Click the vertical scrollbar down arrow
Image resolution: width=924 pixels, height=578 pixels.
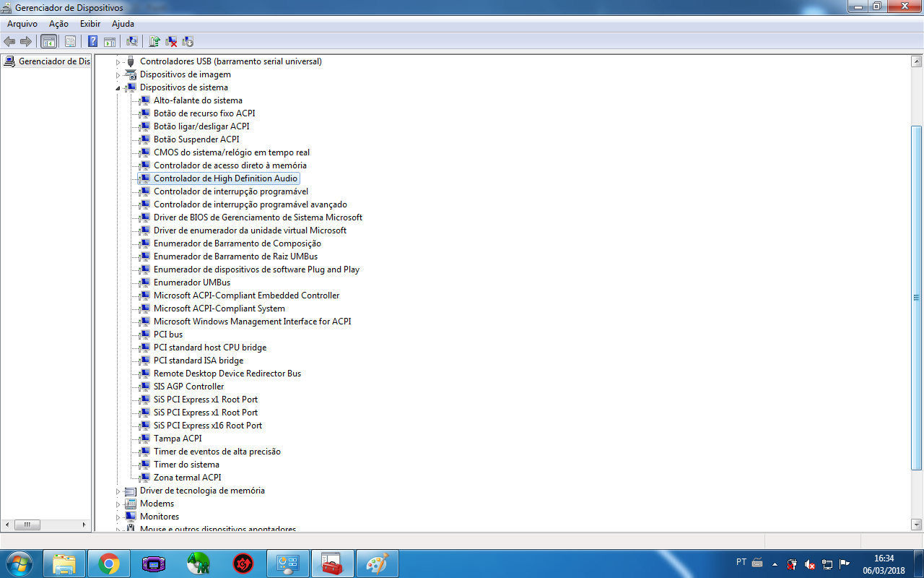click(x=916, y=525)
